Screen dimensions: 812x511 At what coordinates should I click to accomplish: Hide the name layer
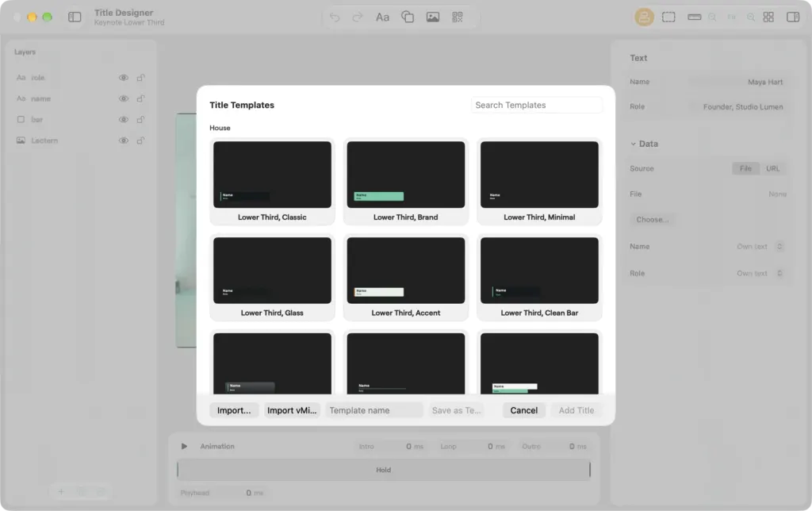pos(123,98)
